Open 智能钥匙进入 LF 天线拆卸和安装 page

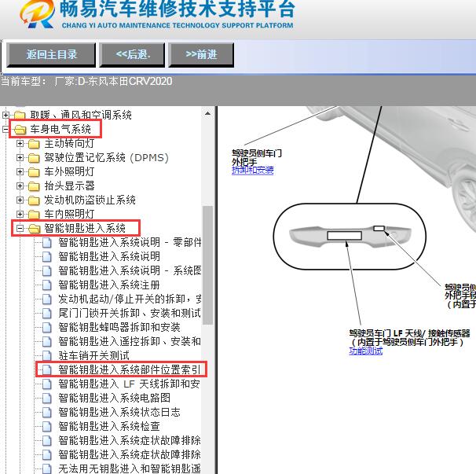129,384
